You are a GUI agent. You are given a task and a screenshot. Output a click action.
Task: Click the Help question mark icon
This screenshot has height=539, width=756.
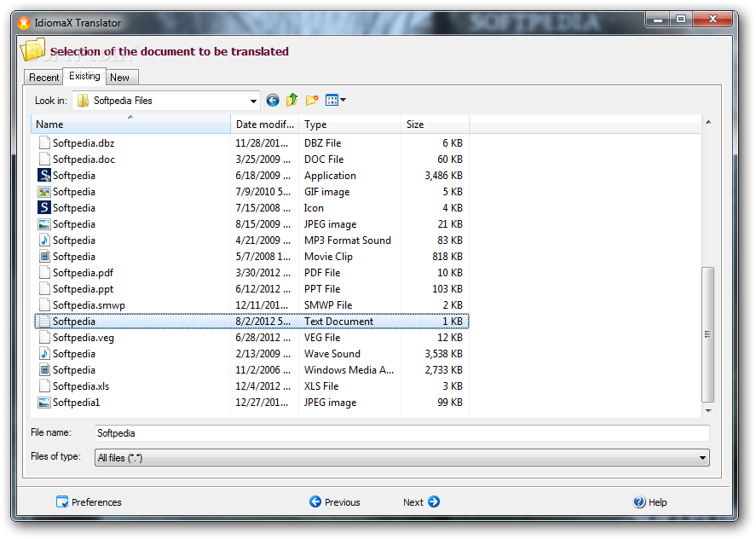pyautogui.click(x=639, y=501)
